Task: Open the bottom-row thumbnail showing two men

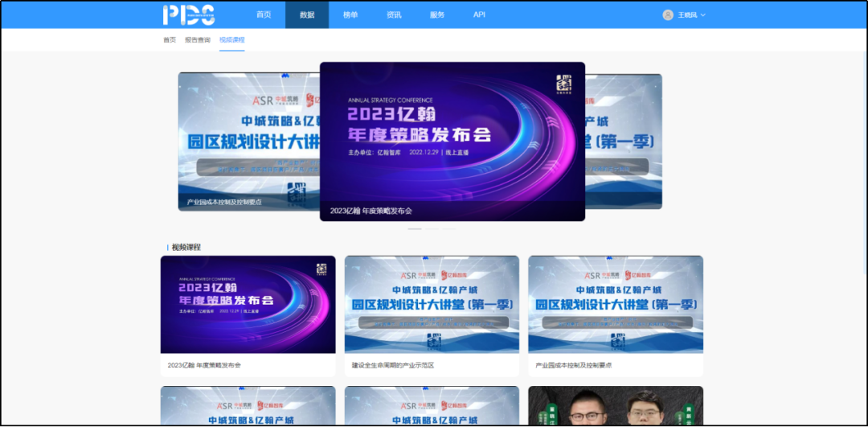Action: [616, 405]
